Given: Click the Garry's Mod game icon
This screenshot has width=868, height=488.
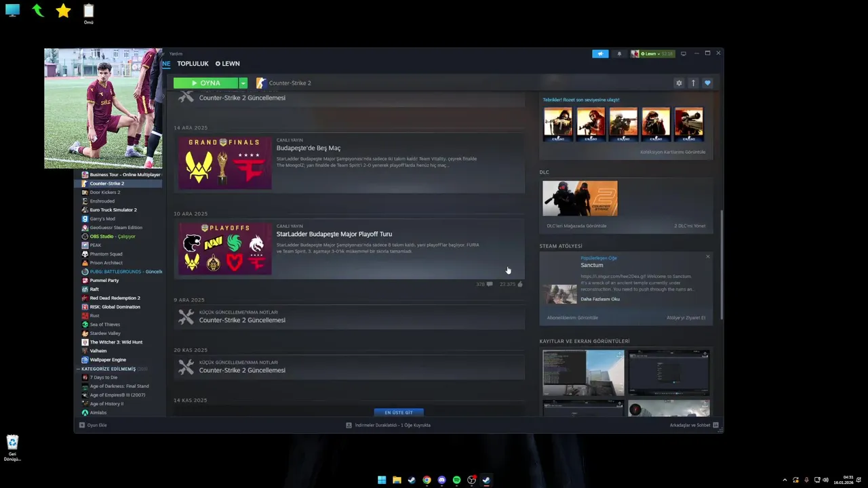Looking at the screenshot, I should point(85,219).
